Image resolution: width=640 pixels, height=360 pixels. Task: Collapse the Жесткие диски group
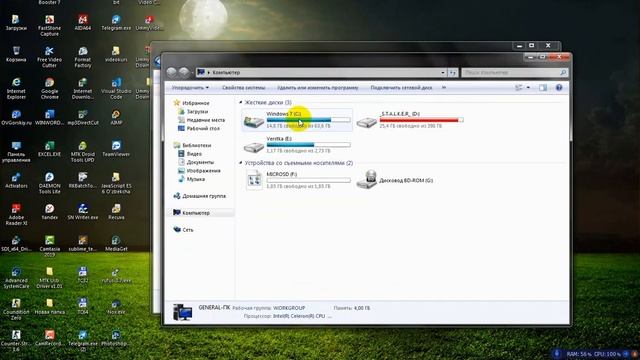coord(240,102)
